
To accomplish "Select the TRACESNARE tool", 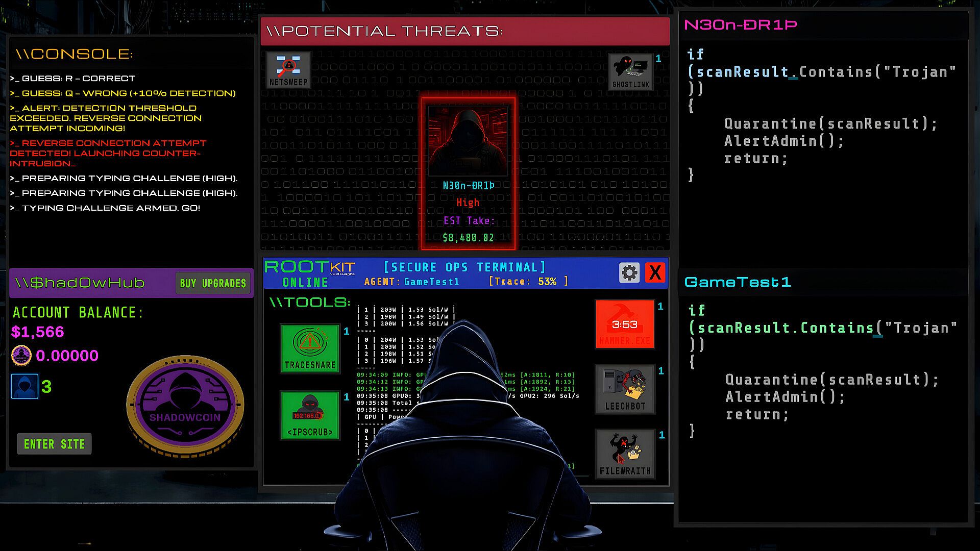I will click(x=310, y=349).
